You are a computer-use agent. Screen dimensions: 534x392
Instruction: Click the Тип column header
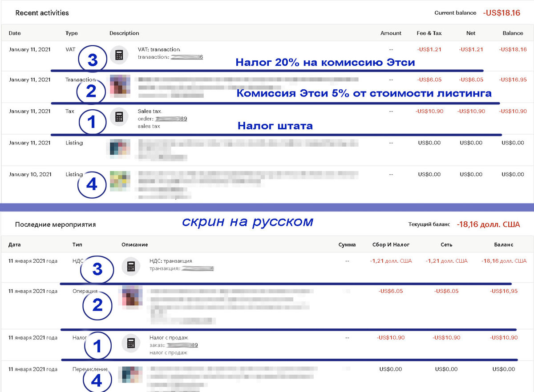(x=77, y=245)
